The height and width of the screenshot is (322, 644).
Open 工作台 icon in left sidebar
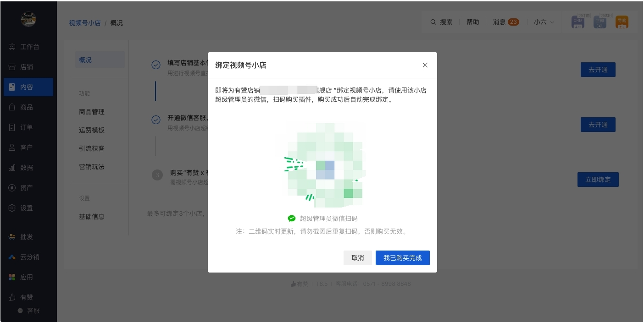(x=12, y=47)
